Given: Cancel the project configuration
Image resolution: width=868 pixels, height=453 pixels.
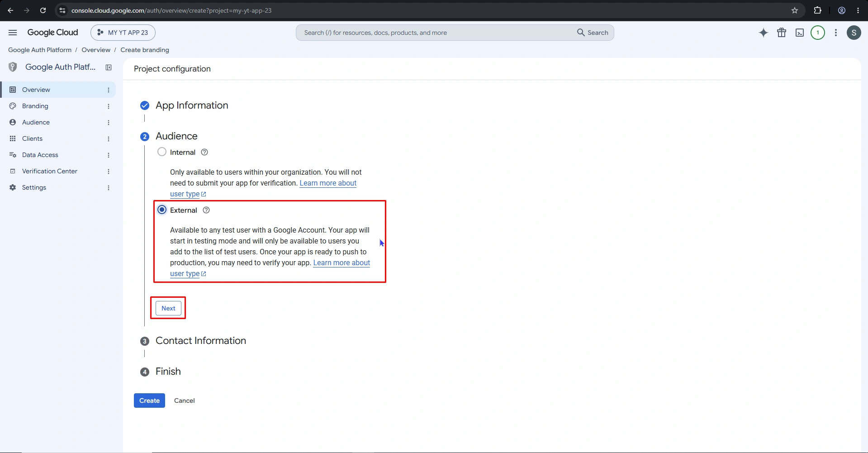Looking at the screenshot, I should [x=185, y=401].
